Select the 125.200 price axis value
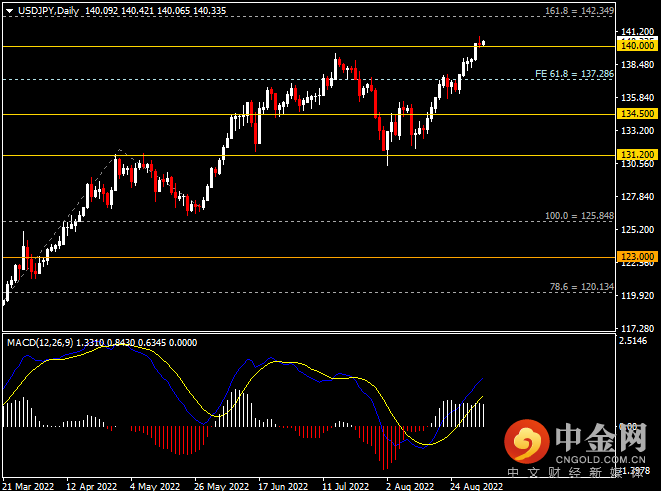 pyautogui.click(x=638, y=230)
